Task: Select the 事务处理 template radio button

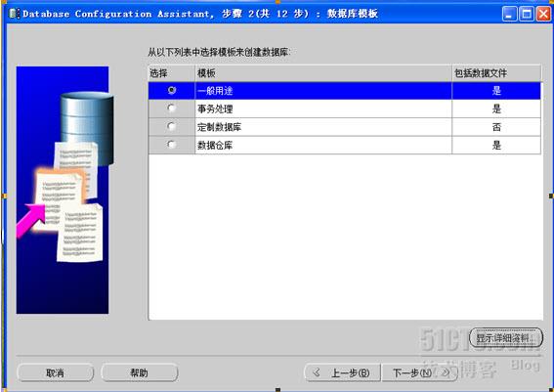Action: tap(172, 109)
